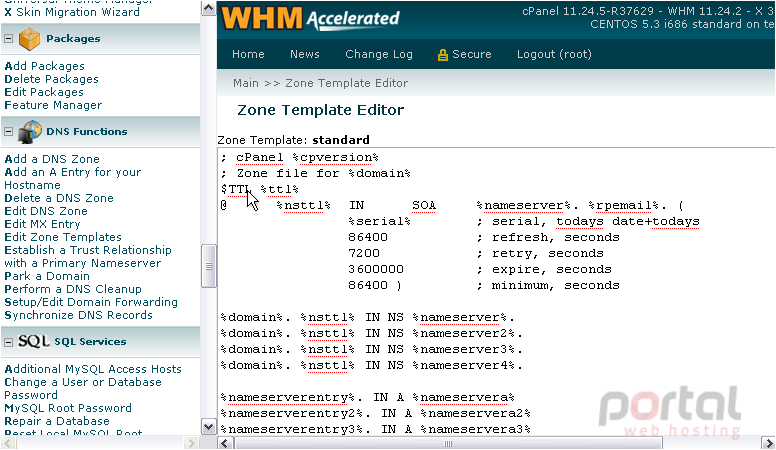Open the Change Log page

click(x=379, y=54)
